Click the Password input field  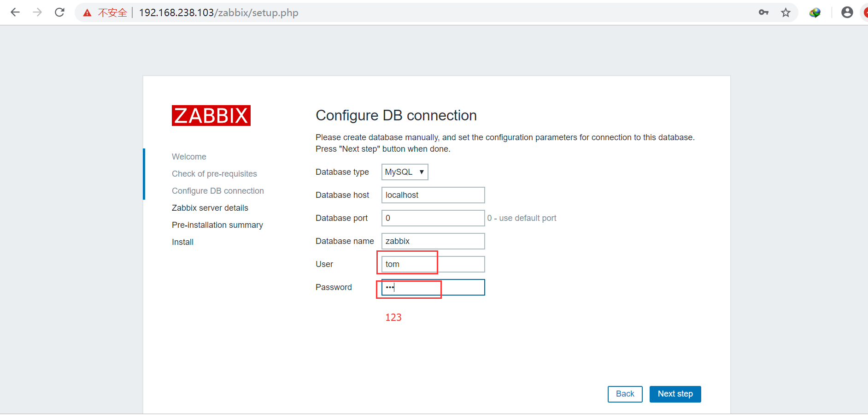[433, 287]
